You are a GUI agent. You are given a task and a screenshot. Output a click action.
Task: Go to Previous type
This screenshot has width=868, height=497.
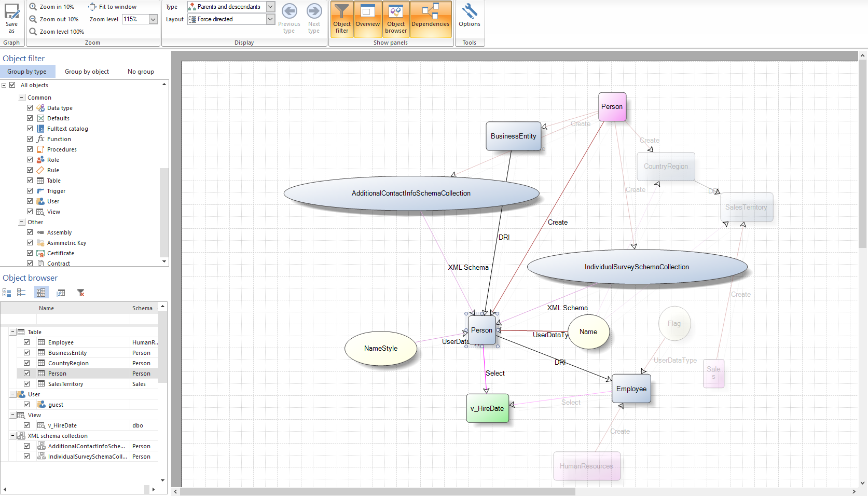(289, 19)
